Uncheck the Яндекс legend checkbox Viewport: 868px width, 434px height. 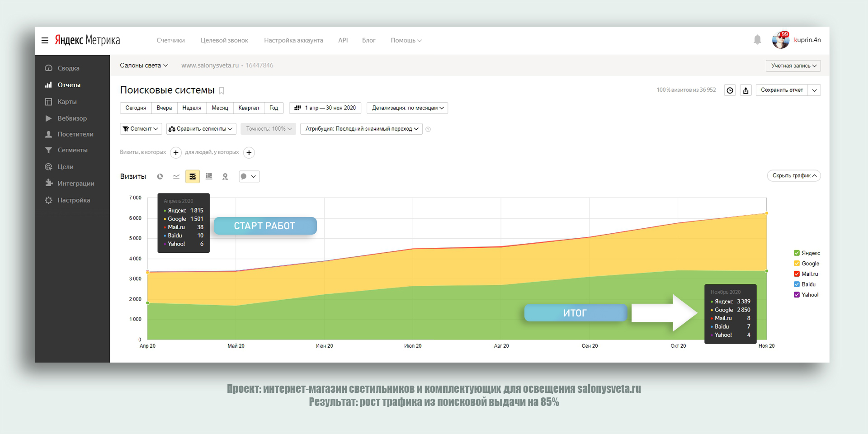(797, 253)
